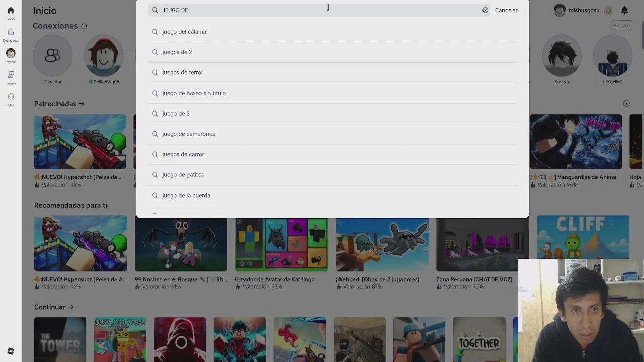Open LPO_NIKO connection avatar
The width and height of the screenshot is (644, 362).
612,55
